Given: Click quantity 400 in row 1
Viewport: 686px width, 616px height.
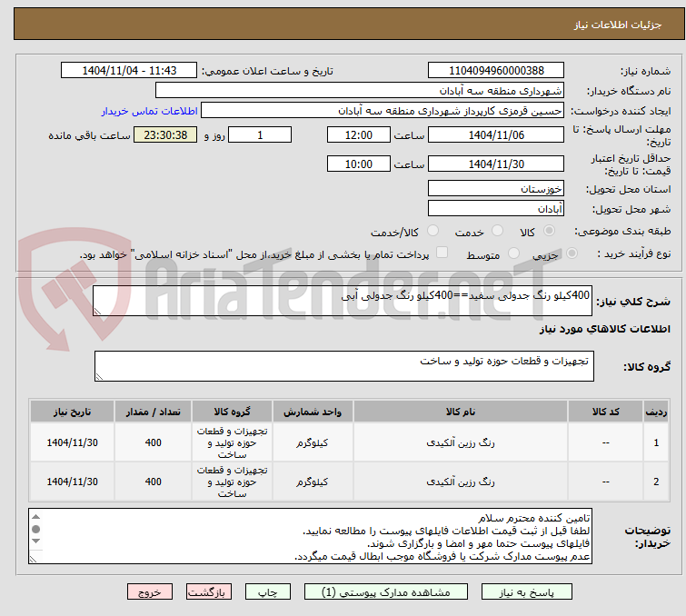Looking at the screenshot, I should (154, 442).
